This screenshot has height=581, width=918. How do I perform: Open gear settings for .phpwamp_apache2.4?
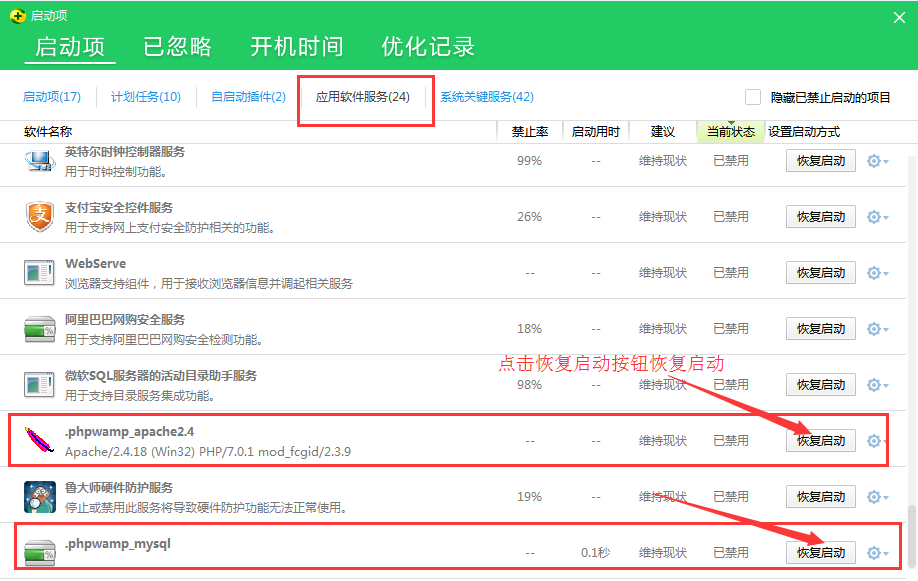(x=876, y=441)
